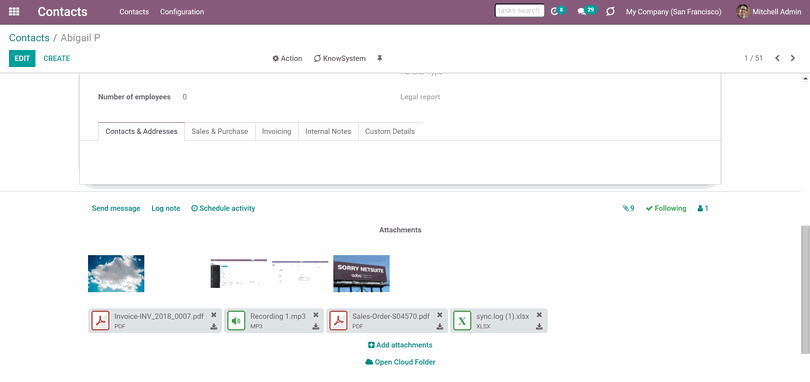Viewport: 810px width, 382px height.
Task: Click Number of employees value 0
Action: [x=184, y=97]
